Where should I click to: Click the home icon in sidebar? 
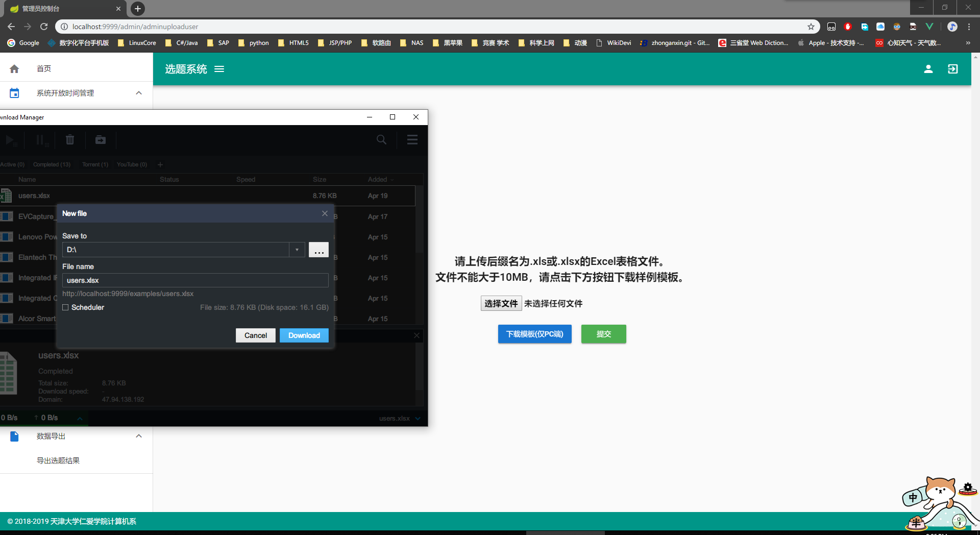(14, 68)
